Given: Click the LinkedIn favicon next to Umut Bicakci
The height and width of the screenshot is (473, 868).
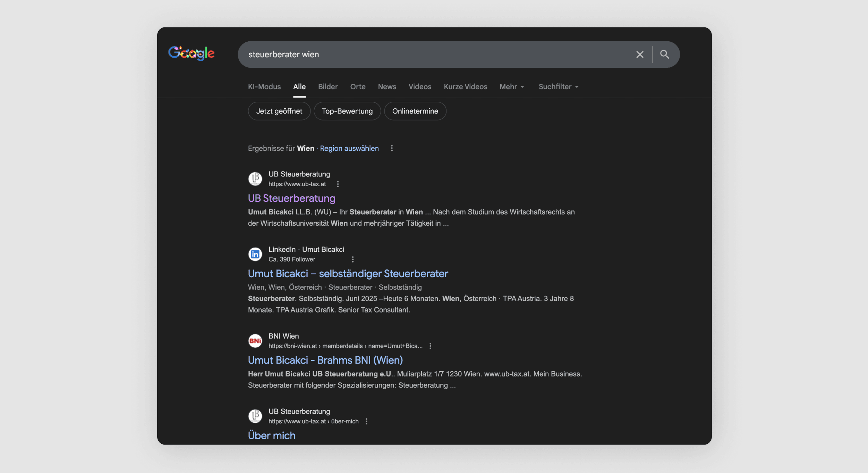Looking at the screenshot, I should [x=255, y=254].
